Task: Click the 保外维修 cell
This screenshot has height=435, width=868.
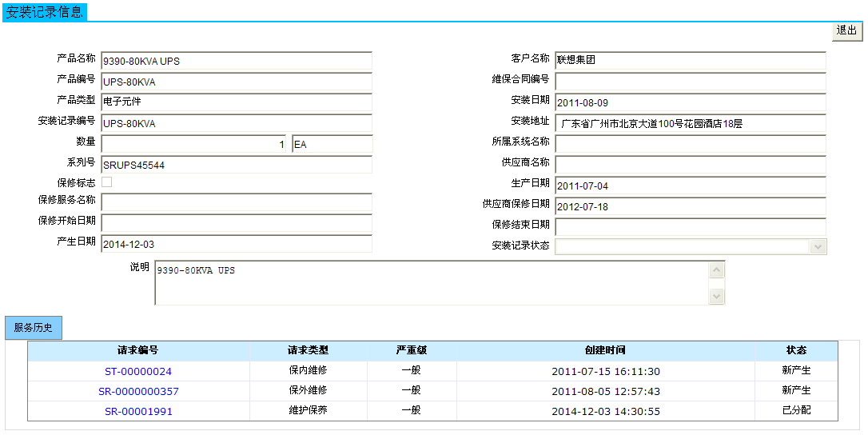Action: (308, 391)
